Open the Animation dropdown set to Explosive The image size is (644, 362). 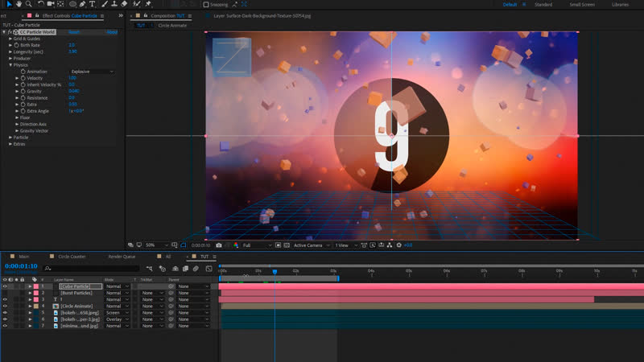click(x=92, y=71)
